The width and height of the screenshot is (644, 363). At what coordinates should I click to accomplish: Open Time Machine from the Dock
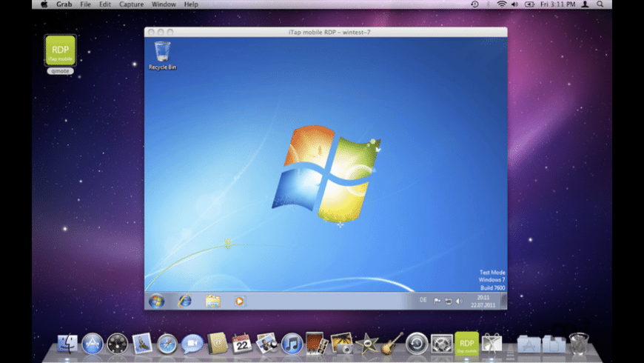[417, 343]
